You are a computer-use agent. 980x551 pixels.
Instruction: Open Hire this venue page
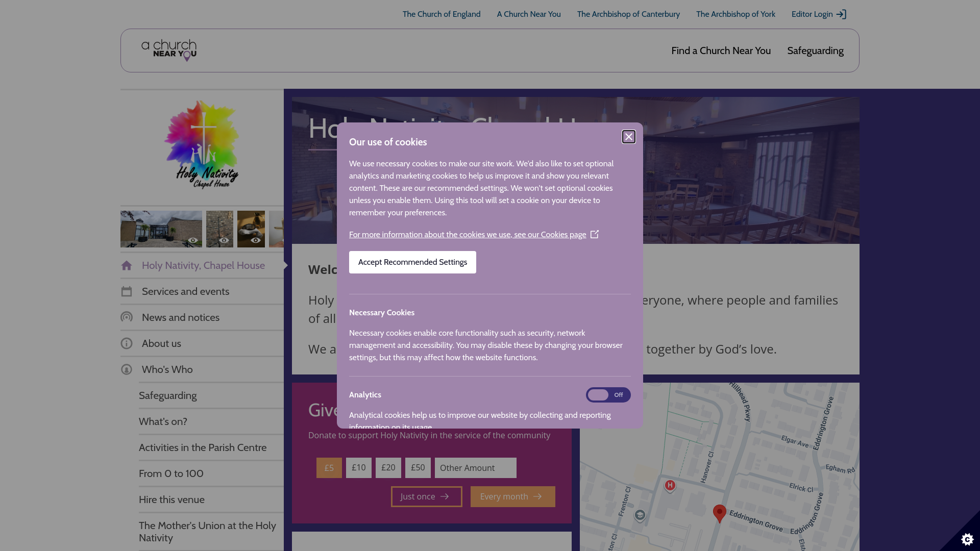click(171, 499)
